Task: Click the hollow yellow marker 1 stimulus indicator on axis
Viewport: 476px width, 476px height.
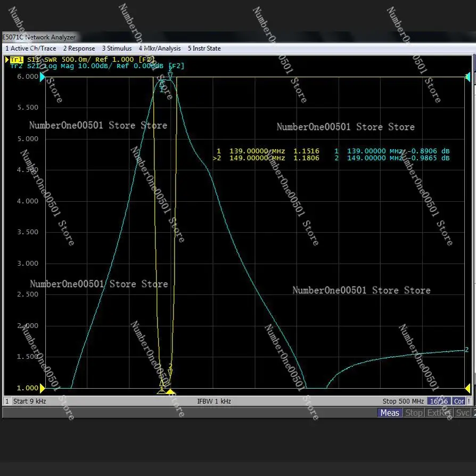Action: [161, 391]
